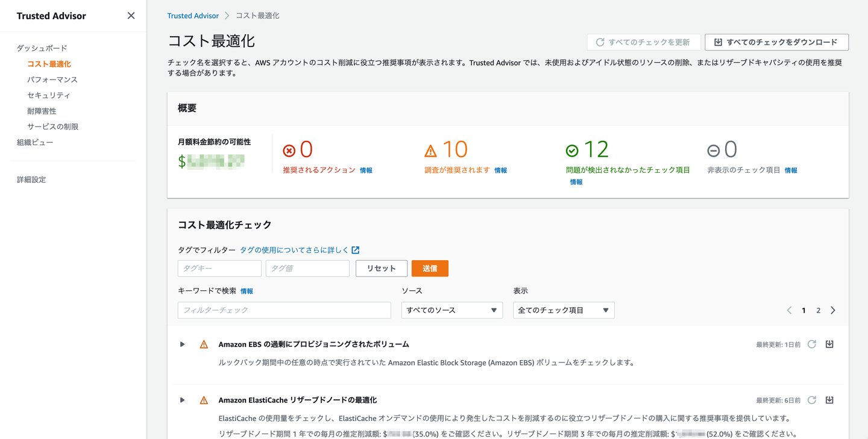Open 情報 link under 問題が検出されなかったチェック項目
Image resolution: width=868 pixels, height=439 pixels.
pos(576,182)
